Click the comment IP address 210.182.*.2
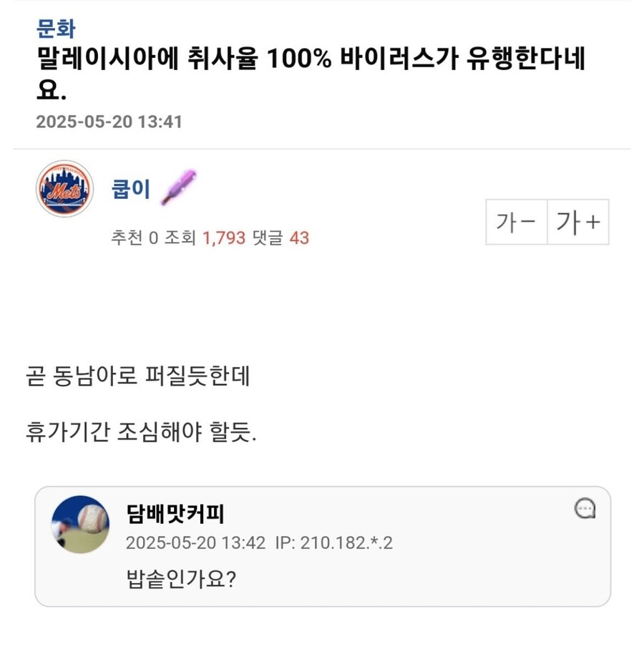This screenshot has height=647, width=644. (334, 543)
